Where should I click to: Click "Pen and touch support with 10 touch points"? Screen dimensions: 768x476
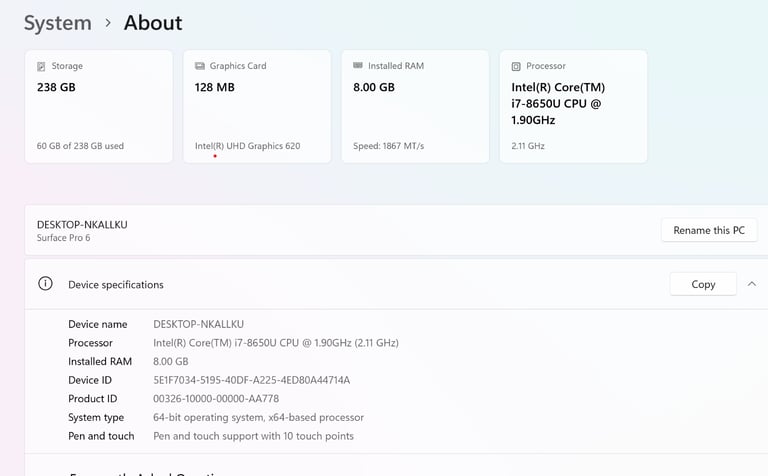[253, 436]
